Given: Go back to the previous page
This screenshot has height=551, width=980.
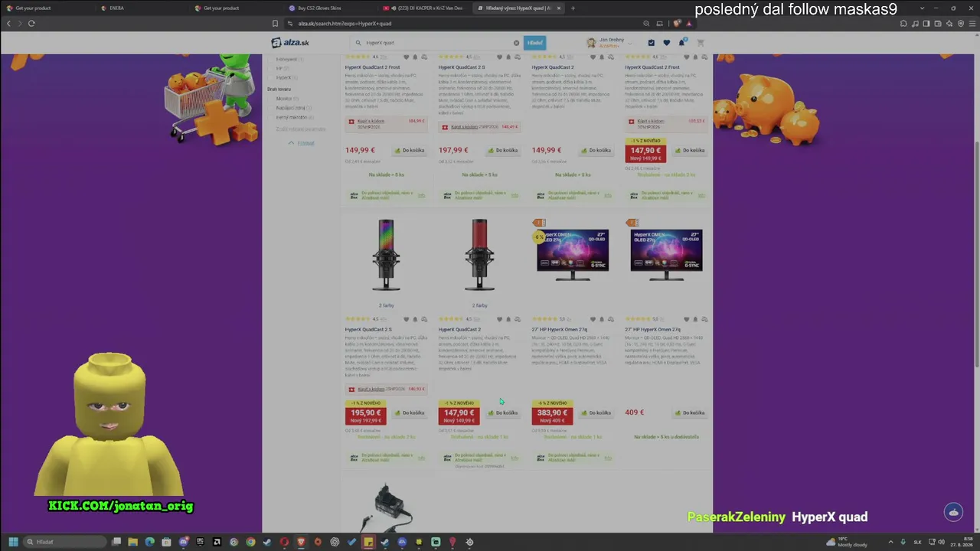Looking at the screenshot, I should 8,24.
